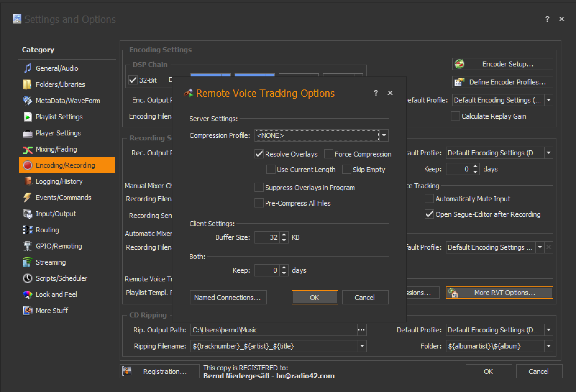Click the Folders/Libraries icon in sidebar
This screenshot has width=576, height=392.
pos(28,84)
